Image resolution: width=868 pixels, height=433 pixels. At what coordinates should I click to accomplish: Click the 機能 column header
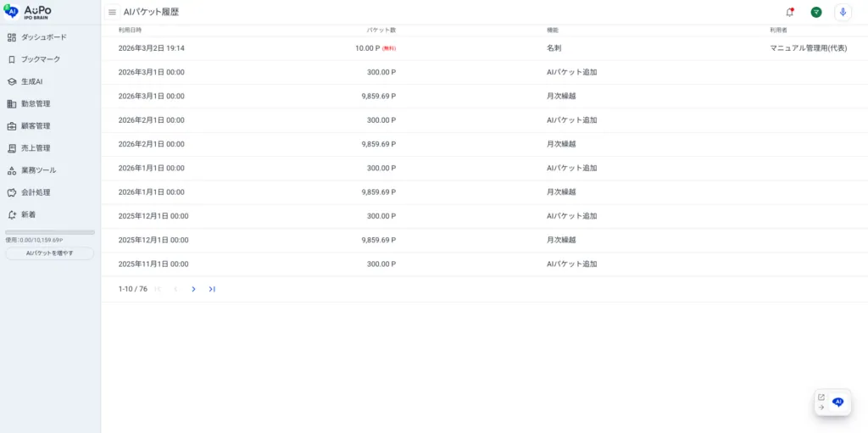click(553, 30)
